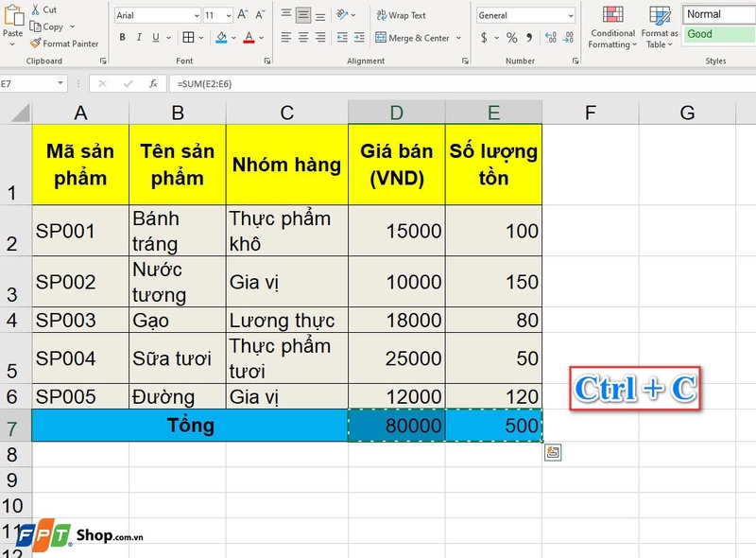Toggle Bold formatting
This screenshot has height=558, width=756.
[123, 37]
